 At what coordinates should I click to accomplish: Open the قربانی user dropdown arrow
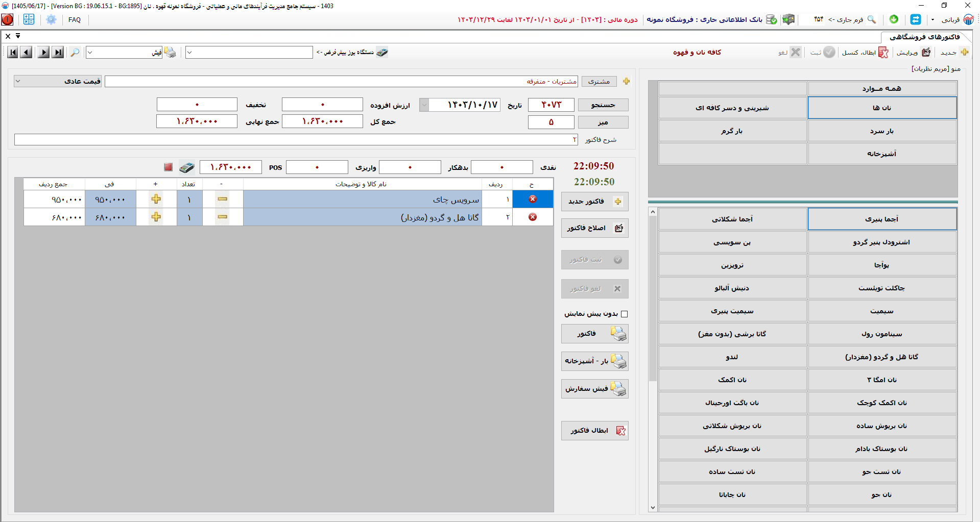point(933,19)
